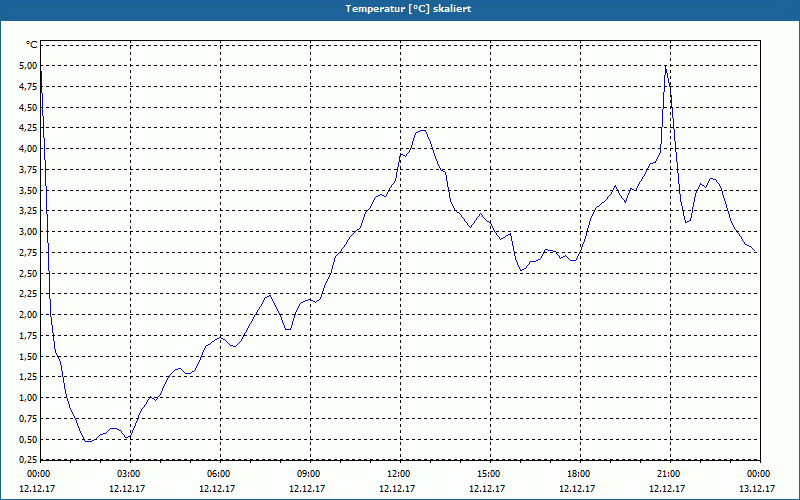This screenshot has height=500, width=800.
Task: Click the 1,00 y-axis label
Action: click(x=28, y=398)
